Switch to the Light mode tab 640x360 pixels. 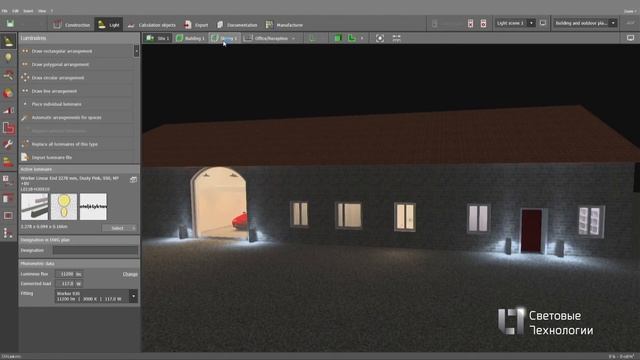pyautogui.click(x=109, y=25)
